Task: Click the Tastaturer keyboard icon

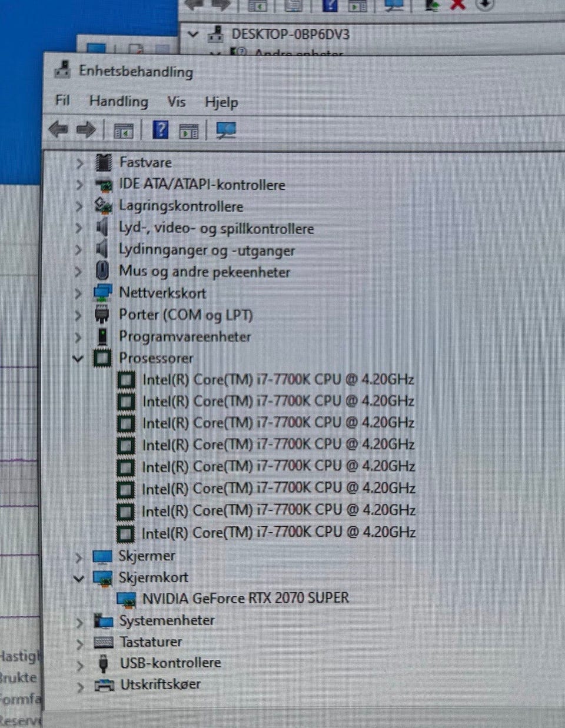Action: (x=103, y=642)
